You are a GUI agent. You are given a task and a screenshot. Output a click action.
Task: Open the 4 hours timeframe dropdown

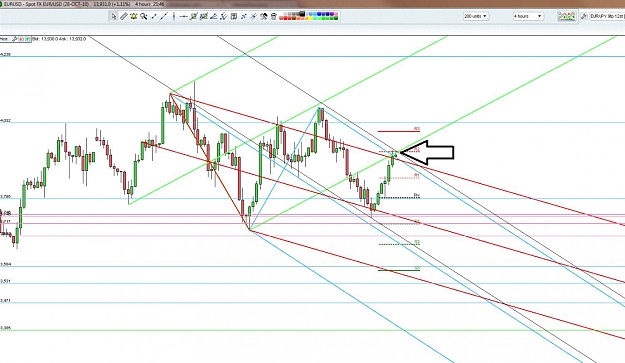[528, 16]
